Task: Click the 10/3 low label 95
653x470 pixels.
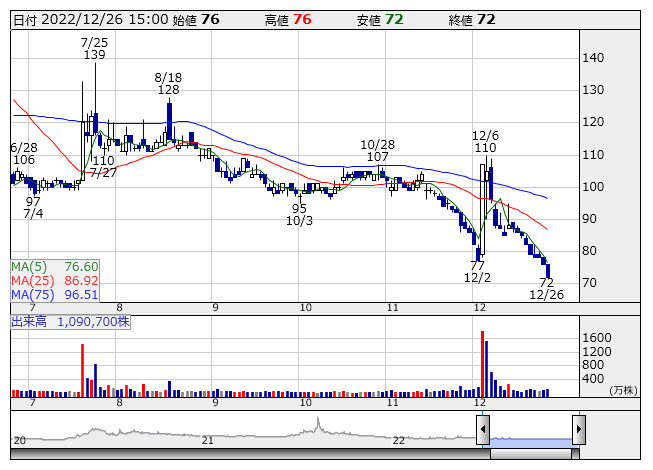Action: point(299,208)
